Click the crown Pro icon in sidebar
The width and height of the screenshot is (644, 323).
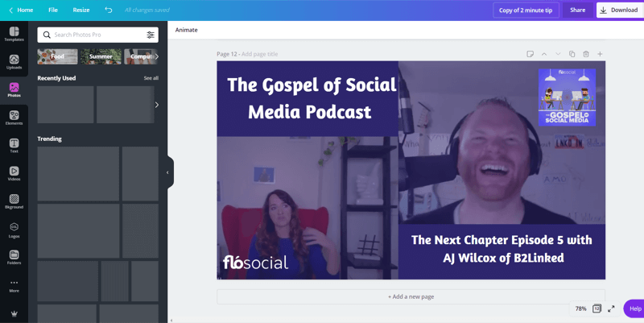[x=14, y=314]
